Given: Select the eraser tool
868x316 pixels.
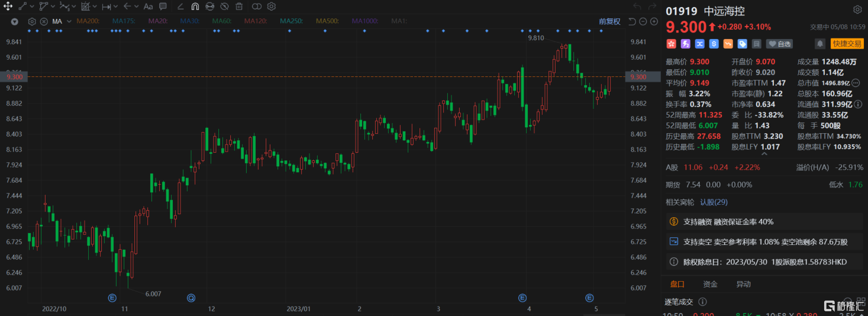Looking at the screenshot, I should 180,7.
